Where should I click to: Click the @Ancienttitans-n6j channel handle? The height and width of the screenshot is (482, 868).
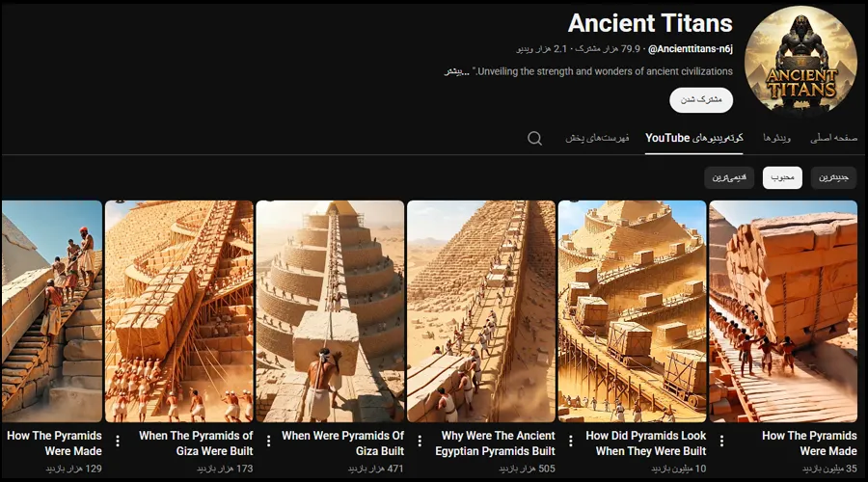pyautogui.click(x=691, y=49)
